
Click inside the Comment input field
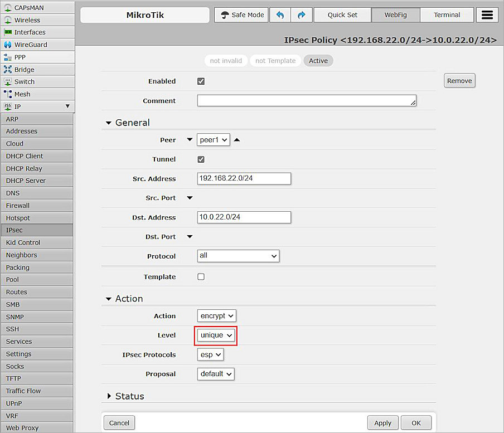point(306,101)
